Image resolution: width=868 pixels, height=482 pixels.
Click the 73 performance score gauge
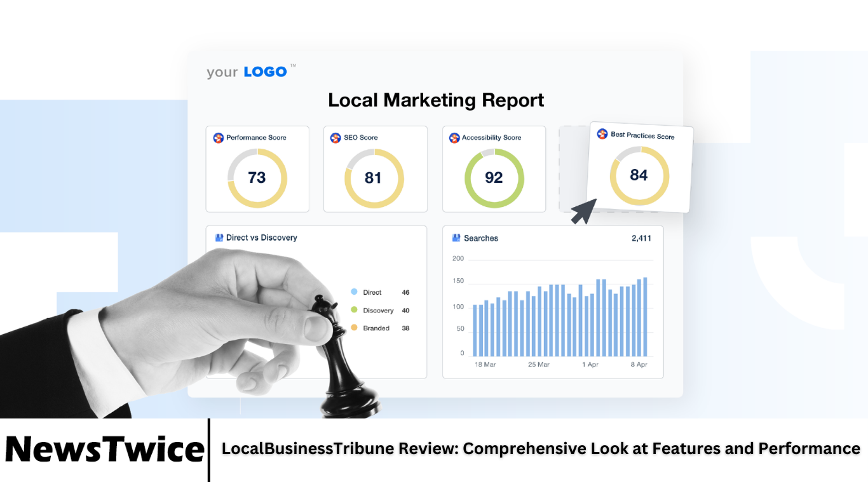[257, 178]
